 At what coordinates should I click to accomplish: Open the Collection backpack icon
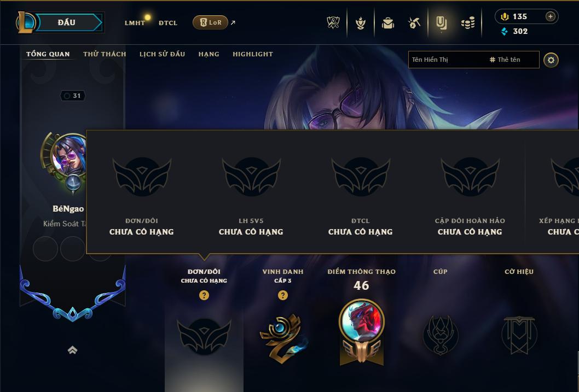click(x=387, y=23)
